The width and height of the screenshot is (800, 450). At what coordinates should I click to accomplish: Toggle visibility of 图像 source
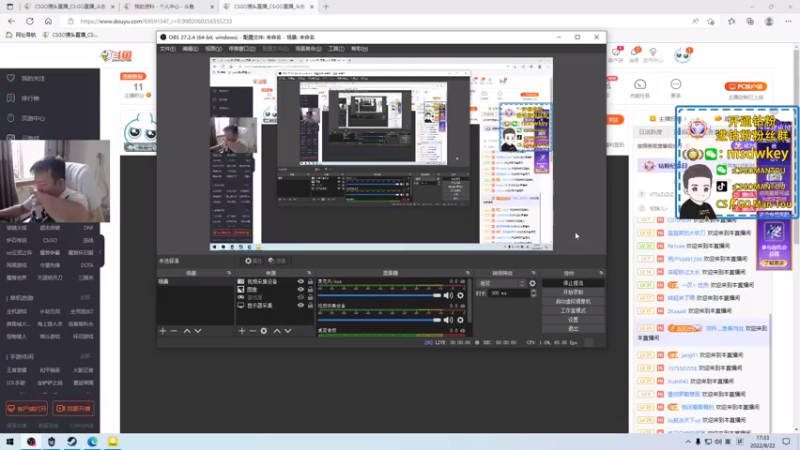pos(301,289)
